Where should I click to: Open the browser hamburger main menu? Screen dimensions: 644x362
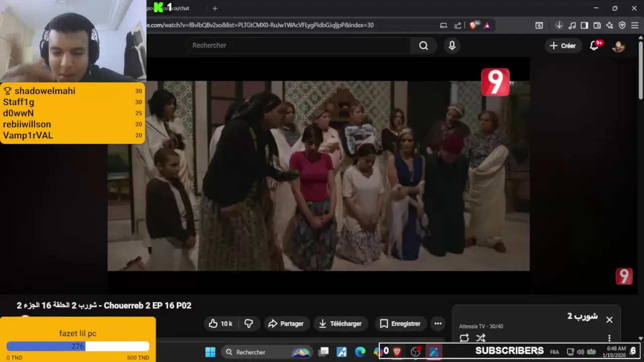pyautogui.click(x=634, y=25)
